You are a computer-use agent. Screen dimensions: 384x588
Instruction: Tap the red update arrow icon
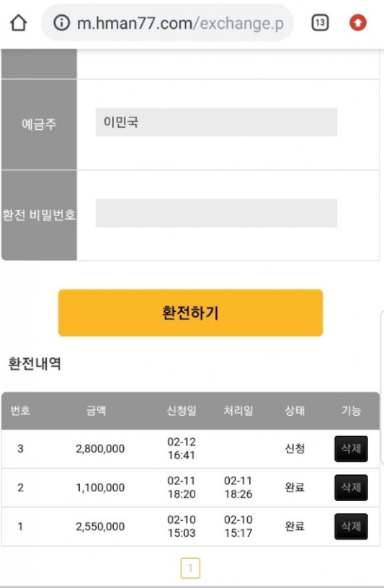358,23
